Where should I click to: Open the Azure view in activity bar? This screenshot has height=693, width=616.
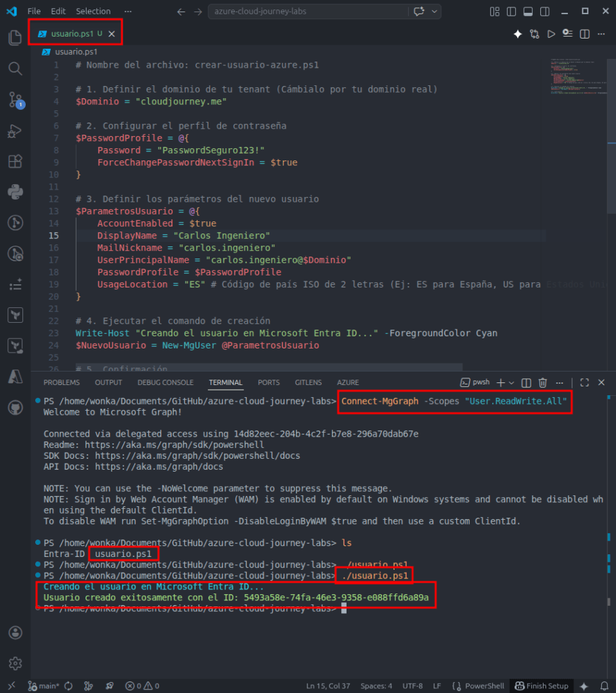click(x=15, y=376)
